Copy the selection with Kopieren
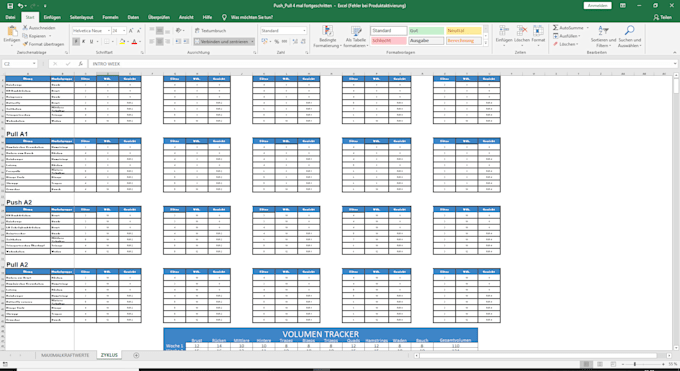This screenshot has height=371, width=680. (x=37, y=36)
